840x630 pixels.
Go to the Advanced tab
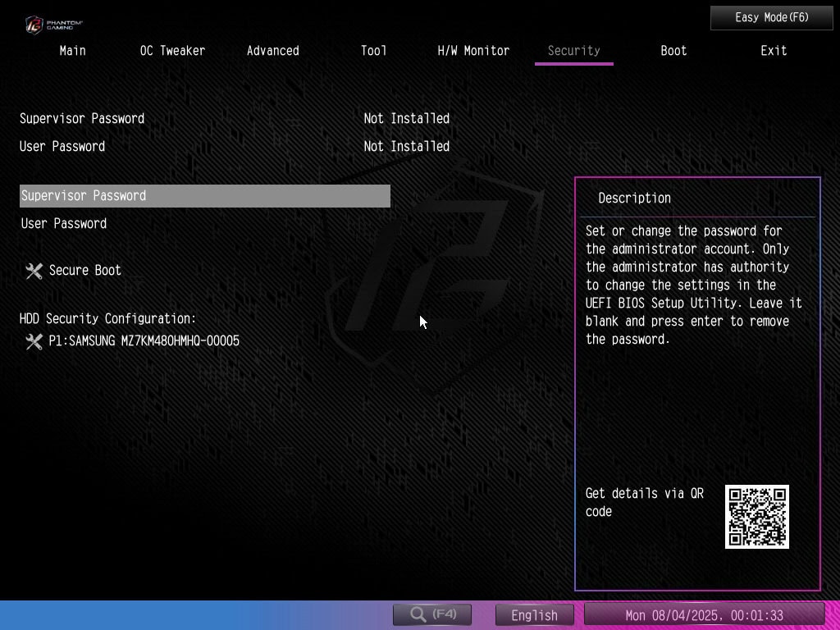click(272, 51)
